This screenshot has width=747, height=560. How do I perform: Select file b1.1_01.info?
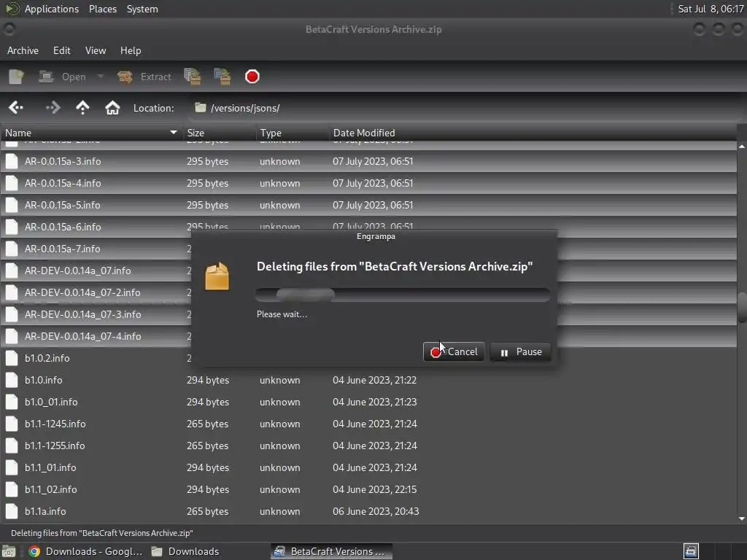[x=368, y=467]
